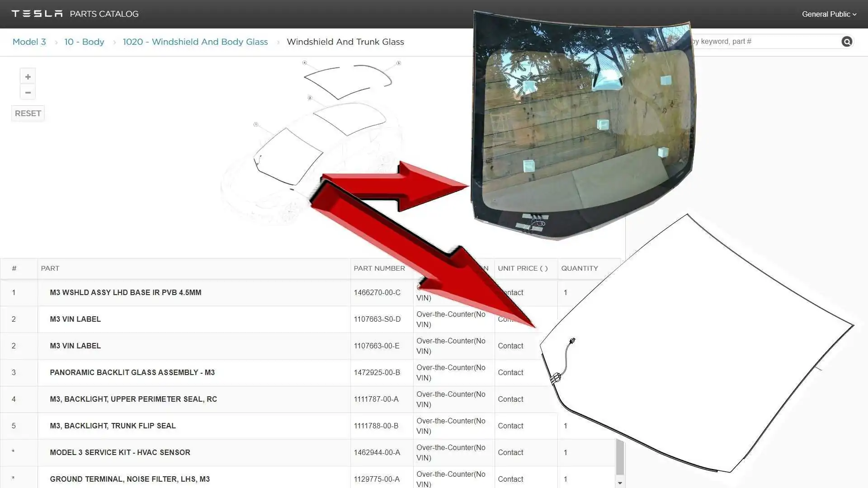This screenshot has width=868, height=488.
Task: Reset the diagram view
Action: coord(28,113)
